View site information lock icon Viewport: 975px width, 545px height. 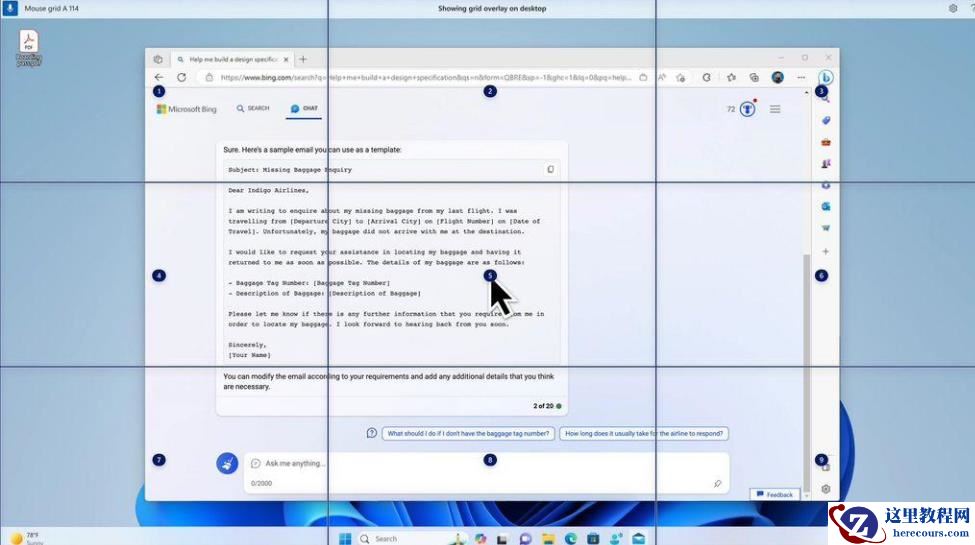(x=210, y=77)
